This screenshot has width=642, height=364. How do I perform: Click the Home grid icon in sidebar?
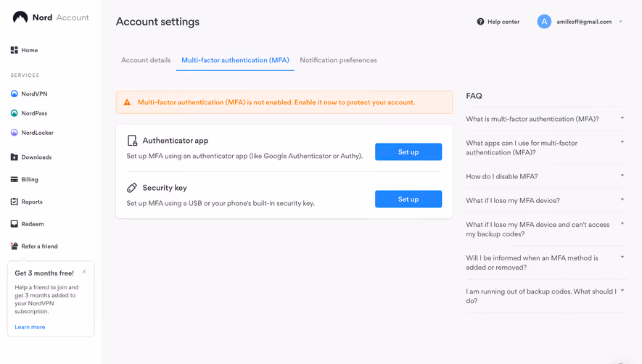pos(15,50)
